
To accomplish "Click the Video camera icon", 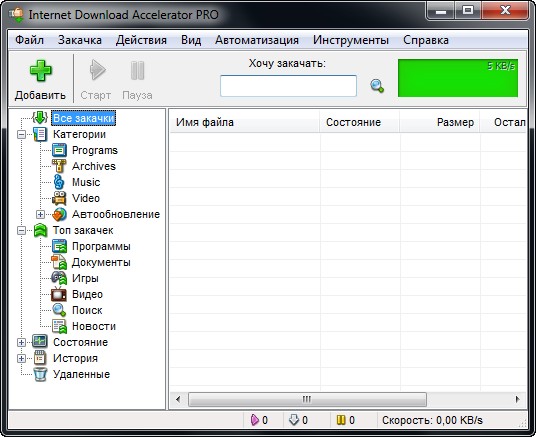I will point(59,198).
